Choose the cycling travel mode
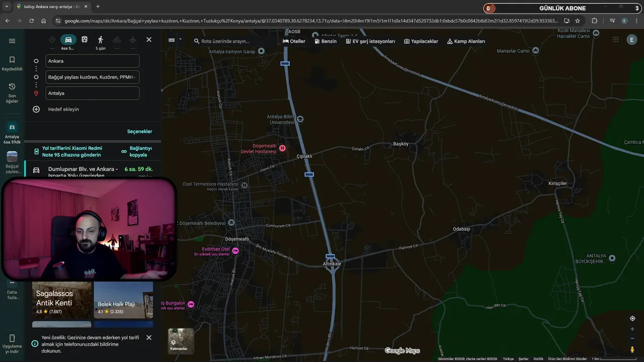 [117, 40]
